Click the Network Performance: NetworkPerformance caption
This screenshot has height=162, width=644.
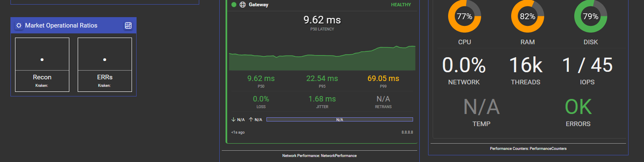pos(319,156)
